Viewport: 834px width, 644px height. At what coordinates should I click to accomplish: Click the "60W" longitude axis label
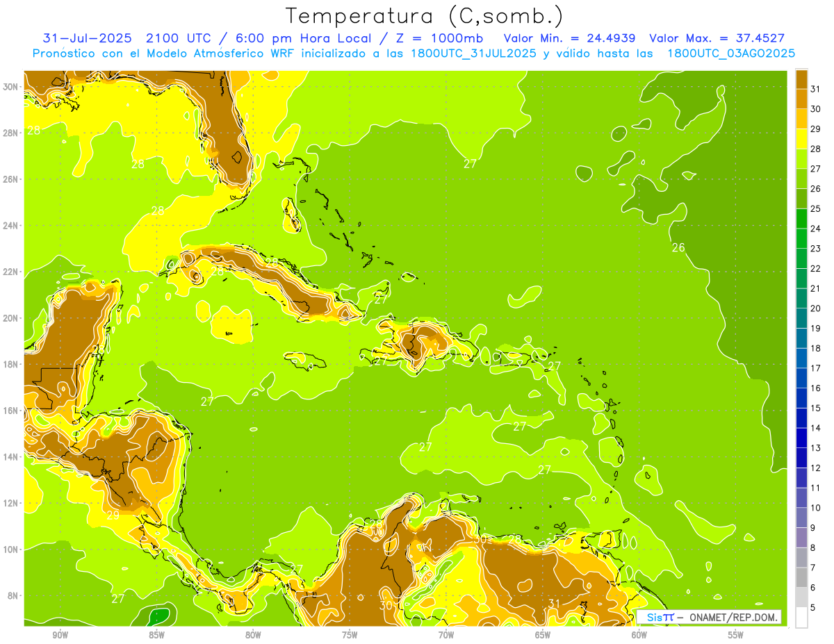click(639, 635)
